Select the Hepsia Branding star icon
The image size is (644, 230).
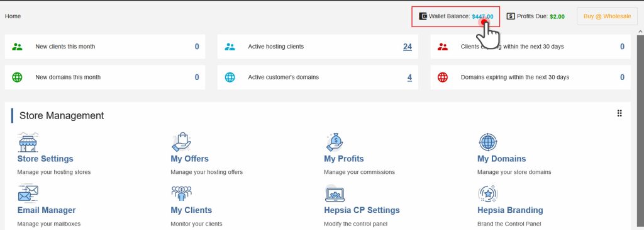(x=488, y=194)
